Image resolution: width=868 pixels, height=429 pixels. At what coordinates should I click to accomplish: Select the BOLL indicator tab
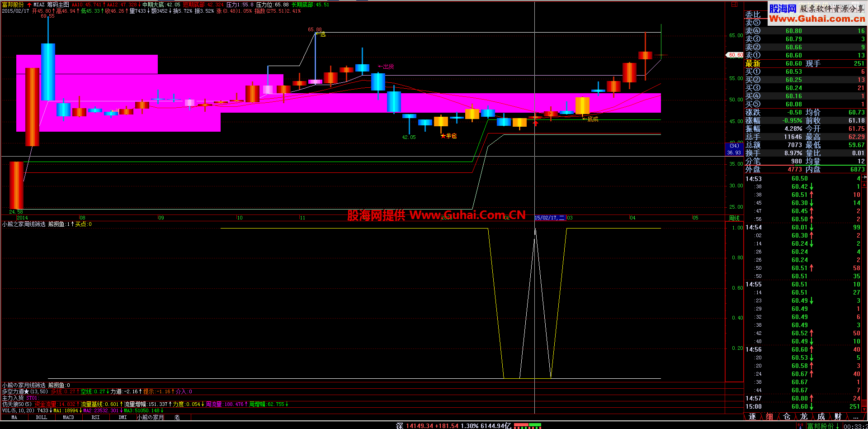[41, 417]
